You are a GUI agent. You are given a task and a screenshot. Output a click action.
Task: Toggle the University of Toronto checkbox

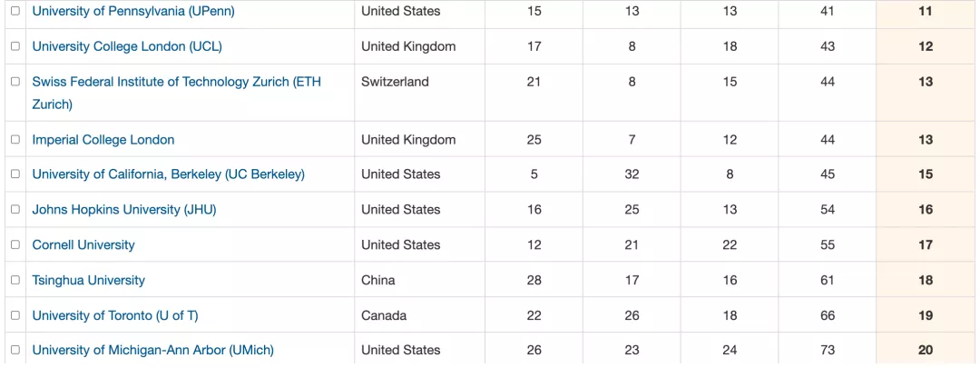15,315
